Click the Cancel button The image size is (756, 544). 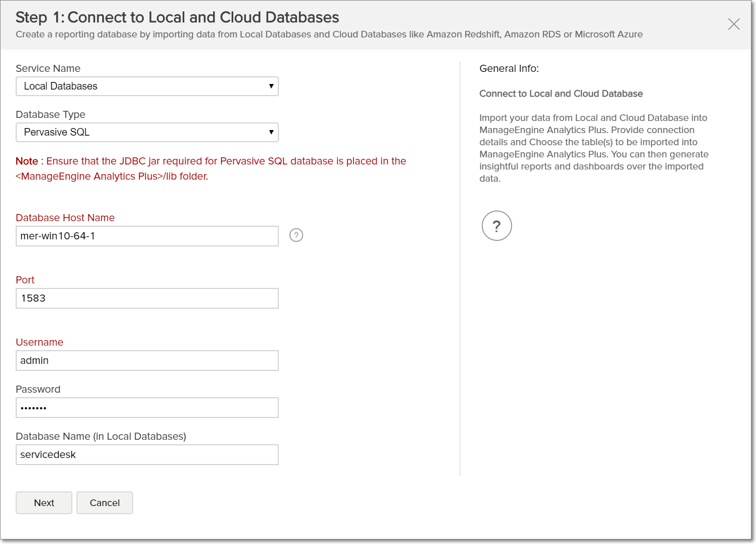pos(104,503)
